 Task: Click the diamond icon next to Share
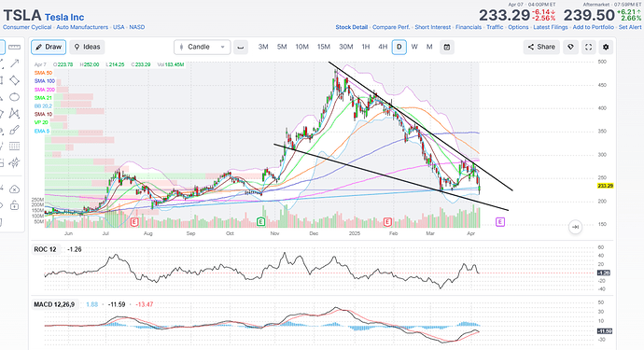(x=570, y=48)
